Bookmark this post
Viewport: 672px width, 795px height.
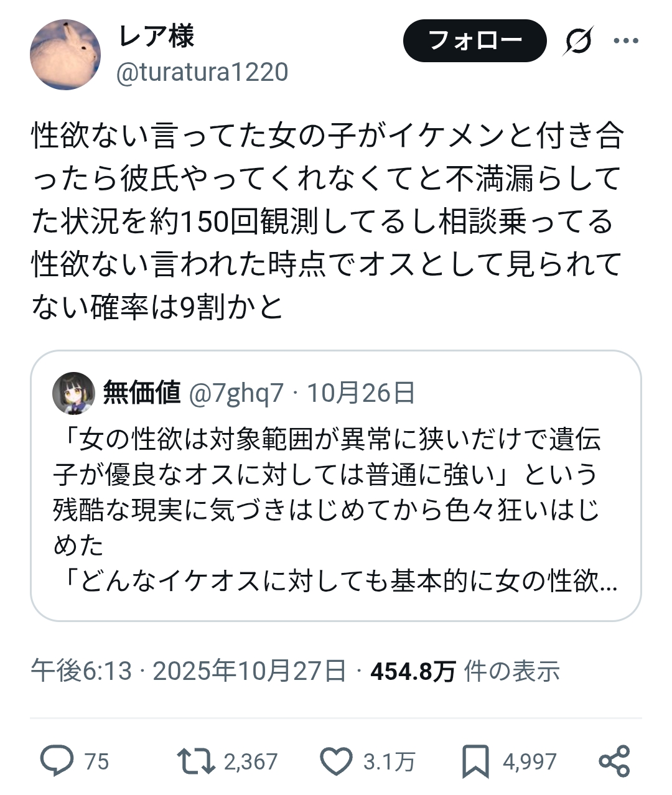click(476, 761)
